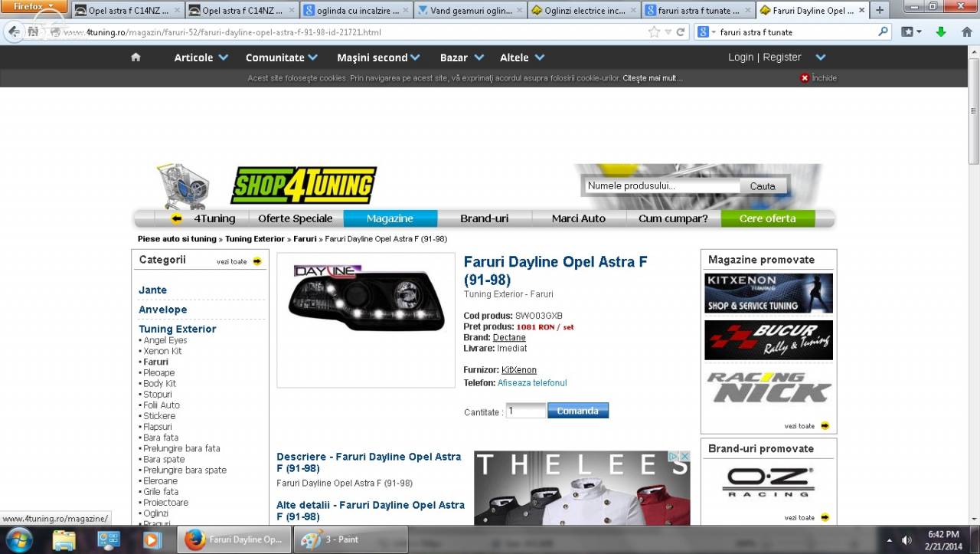Click yellow arrow under Brand-uri promovate
Screen dimensions: 980x554
825,517
